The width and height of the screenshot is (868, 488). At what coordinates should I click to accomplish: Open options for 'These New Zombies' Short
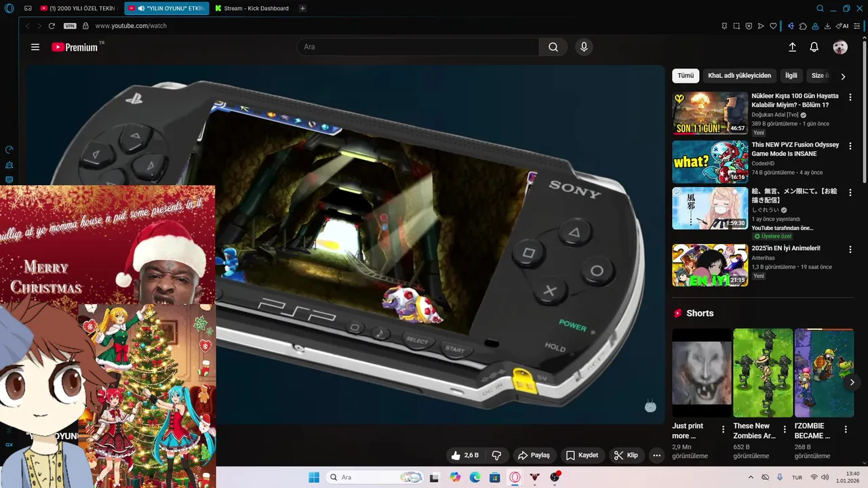[x=784, y=429]
